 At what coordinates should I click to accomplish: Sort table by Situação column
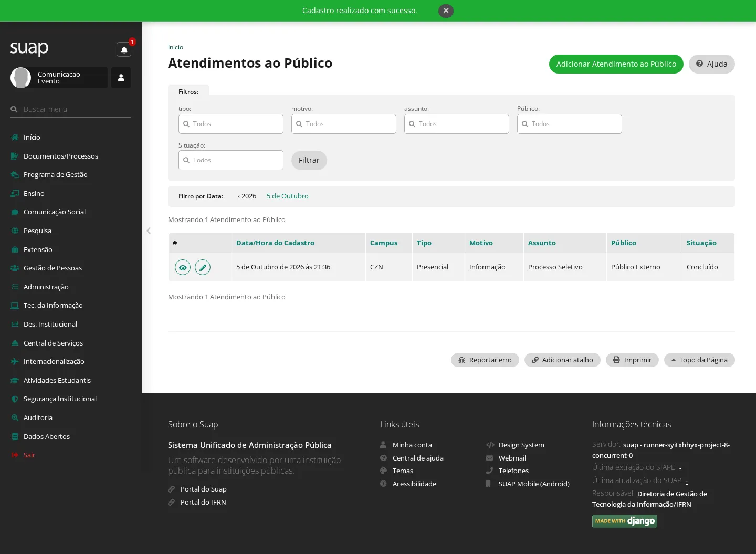701,243
